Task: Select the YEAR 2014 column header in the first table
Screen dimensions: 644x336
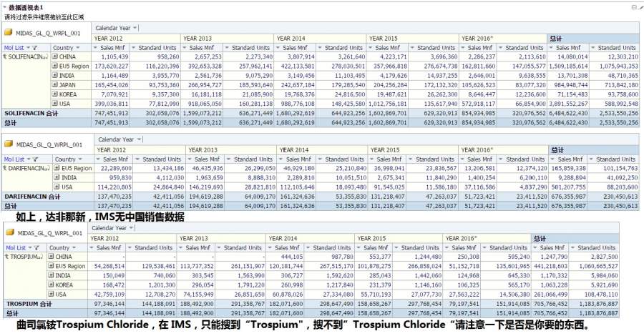Action: [x=291, y=38]
